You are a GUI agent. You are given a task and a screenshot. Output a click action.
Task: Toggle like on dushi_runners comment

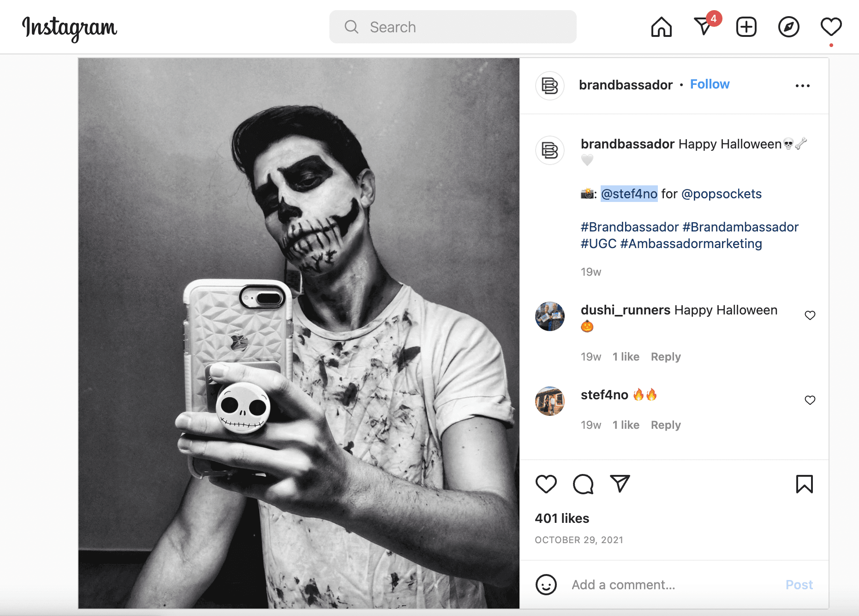[x=810, y=315]
